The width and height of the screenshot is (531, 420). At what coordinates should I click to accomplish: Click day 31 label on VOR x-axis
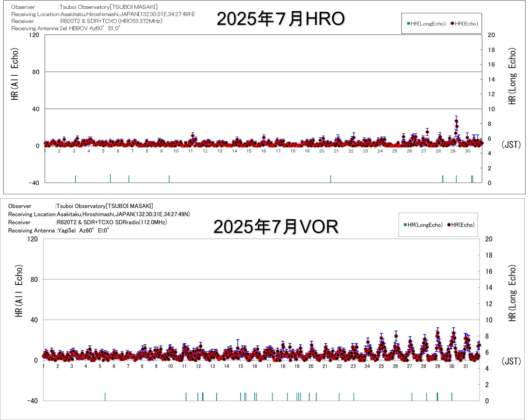[466, 366]
